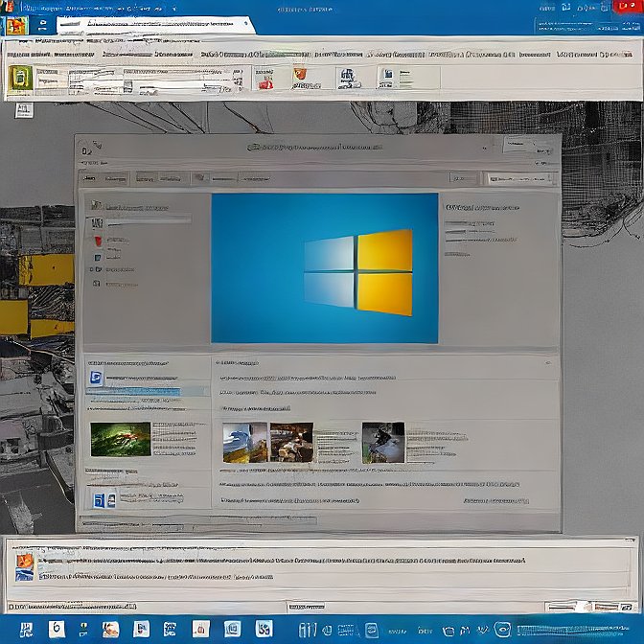The image size is (644, 644).
Task: Open the small document icon on the desktop
Action: tap(24, 110)
